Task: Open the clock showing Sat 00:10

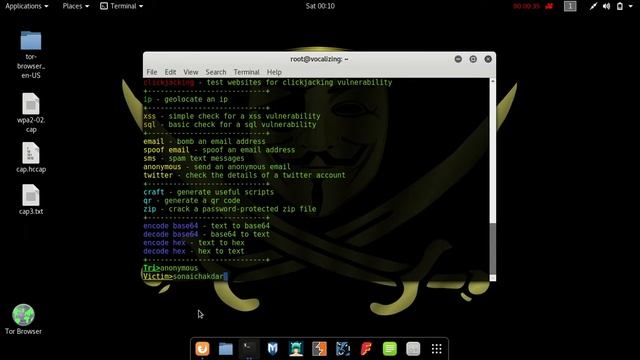Action: click(x=320, y=6)
